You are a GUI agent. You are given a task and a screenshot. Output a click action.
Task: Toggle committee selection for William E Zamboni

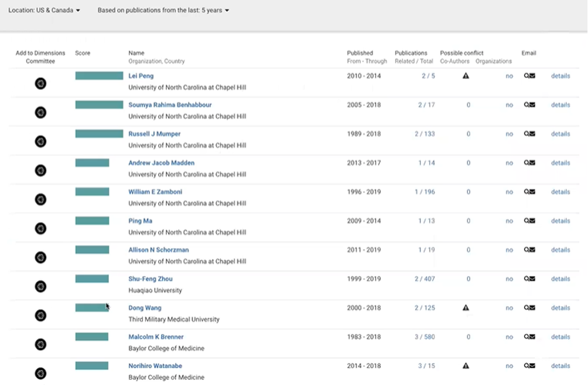coord(40,199)
